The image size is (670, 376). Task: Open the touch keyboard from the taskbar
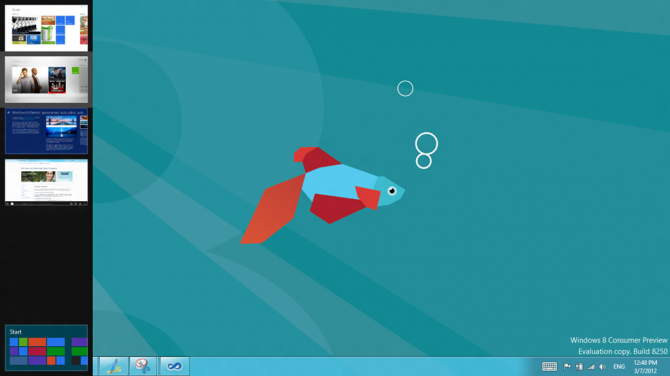(x=549, y=366)
